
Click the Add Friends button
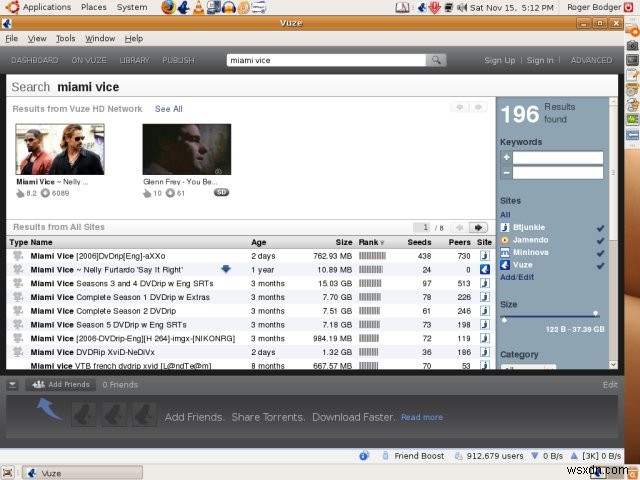coord(61,384)
